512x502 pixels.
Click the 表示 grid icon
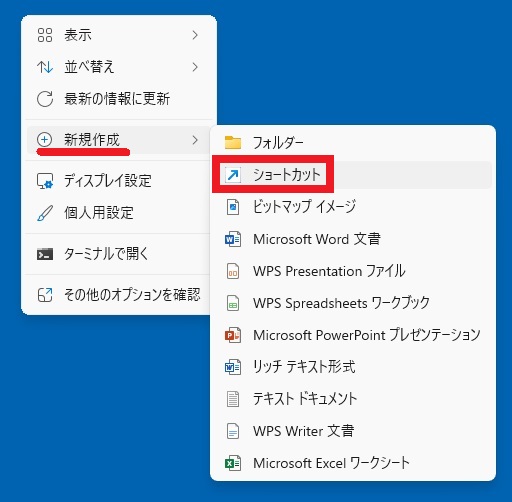click(45, 35)
